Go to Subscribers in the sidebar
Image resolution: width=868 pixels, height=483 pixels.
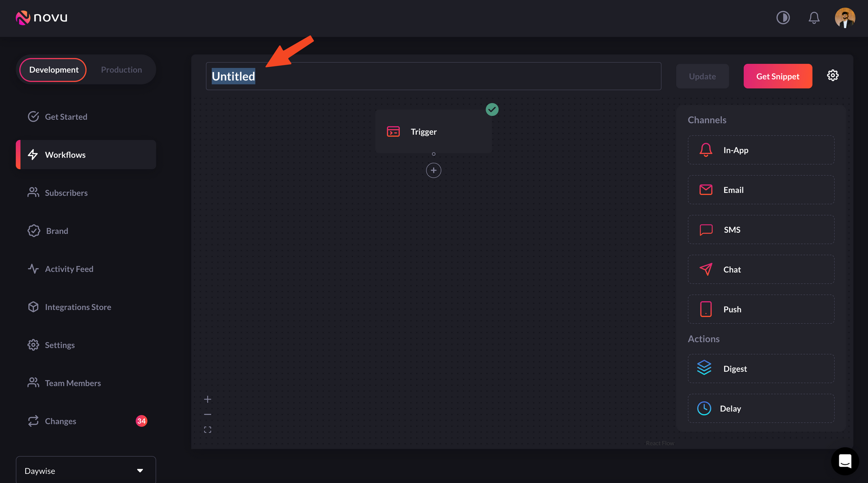pos(66,193)
